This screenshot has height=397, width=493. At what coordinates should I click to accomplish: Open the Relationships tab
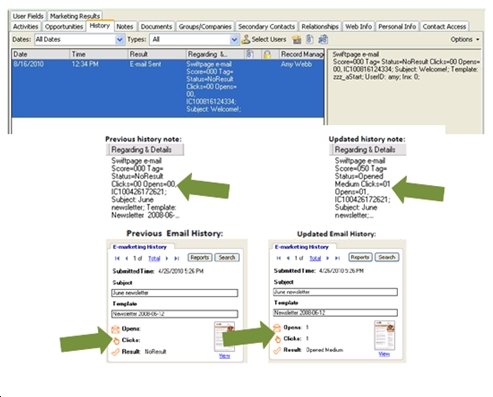click(320, 26)
